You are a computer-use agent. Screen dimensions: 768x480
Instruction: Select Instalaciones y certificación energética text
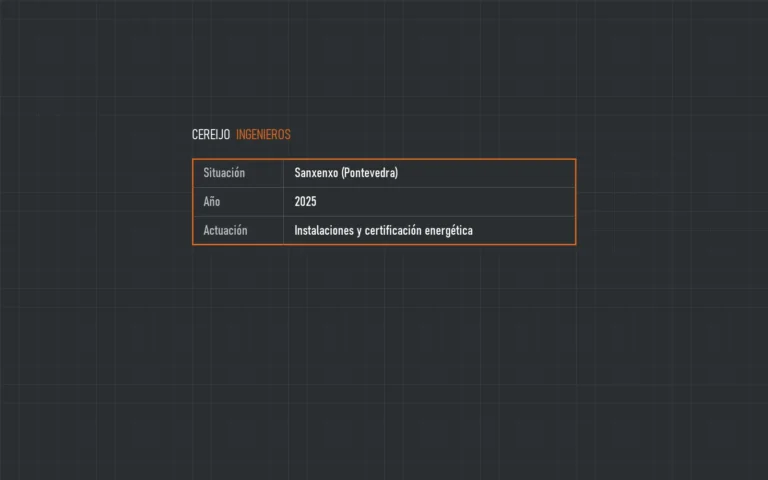click(x=384, y=231)
